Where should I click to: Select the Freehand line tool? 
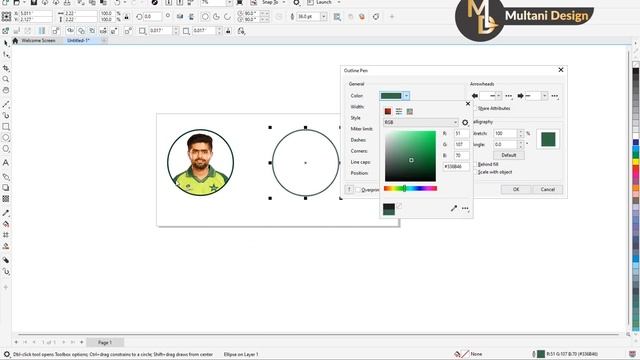click(x=6, y=104)
